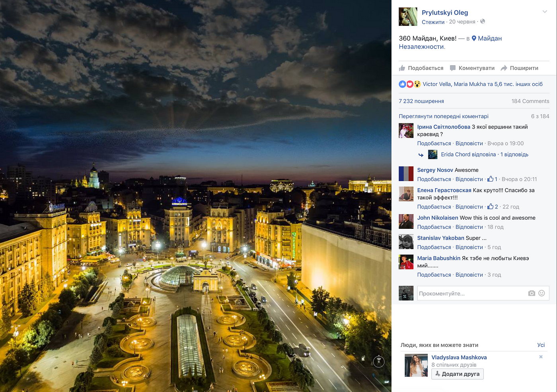Click Відповісти under Sergey Nosov comment

469,179
